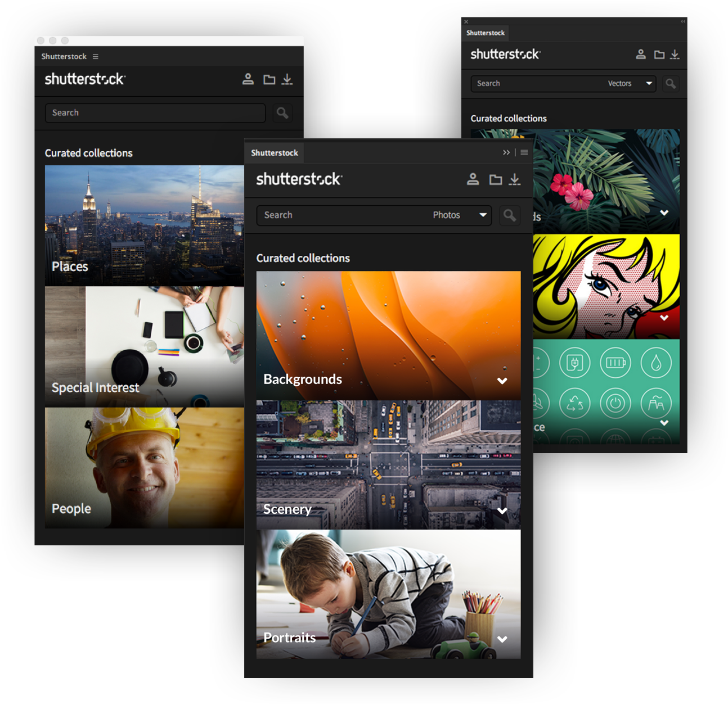Viewport: 728px width, 705px height.
Task: Select Shutterstock tab in right panel
Action: click(x=486, y=33)
